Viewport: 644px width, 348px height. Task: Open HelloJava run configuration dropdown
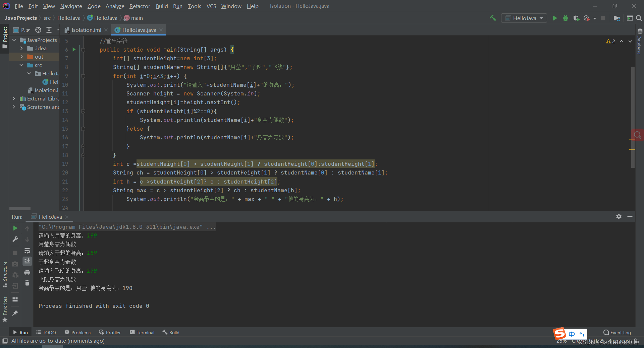click(x=524, y=18)
